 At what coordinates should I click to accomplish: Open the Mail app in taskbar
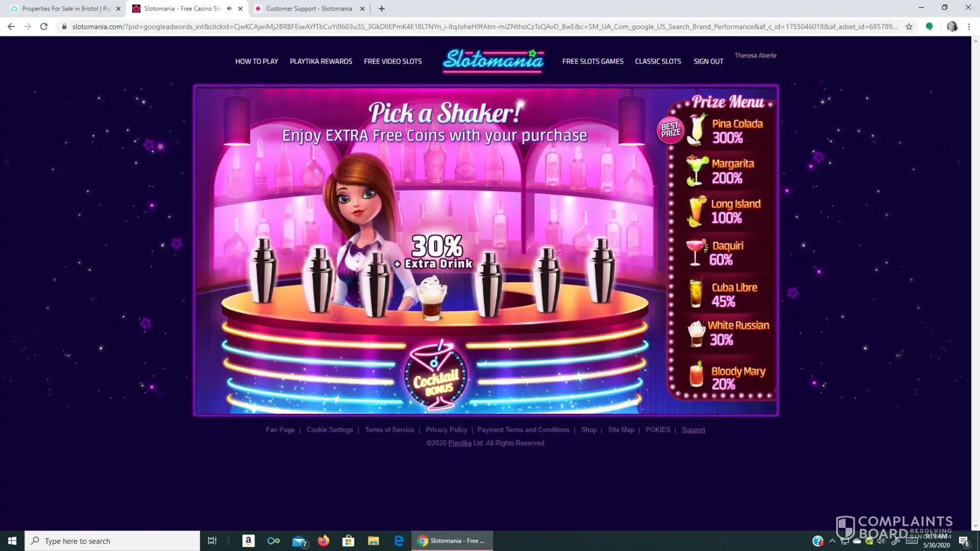click(299, 541)
